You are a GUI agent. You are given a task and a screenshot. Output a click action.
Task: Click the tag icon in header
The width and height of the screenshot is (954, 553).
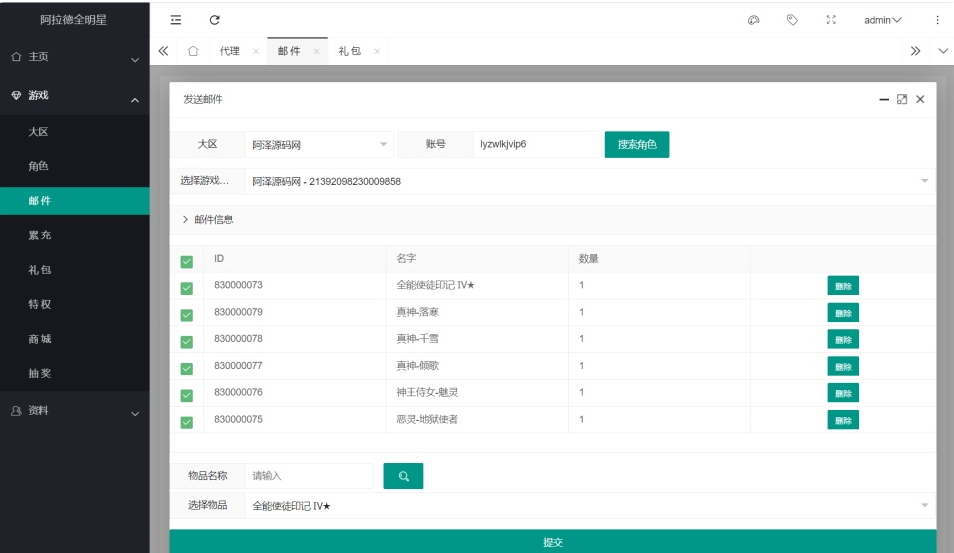(792, 20)
